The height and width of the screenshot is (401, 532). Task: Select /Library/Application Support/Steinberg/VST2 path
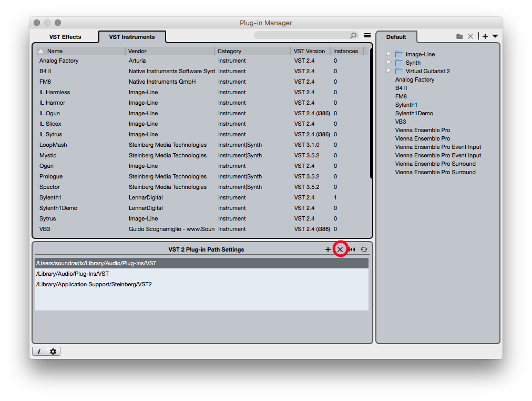[201, 285]
